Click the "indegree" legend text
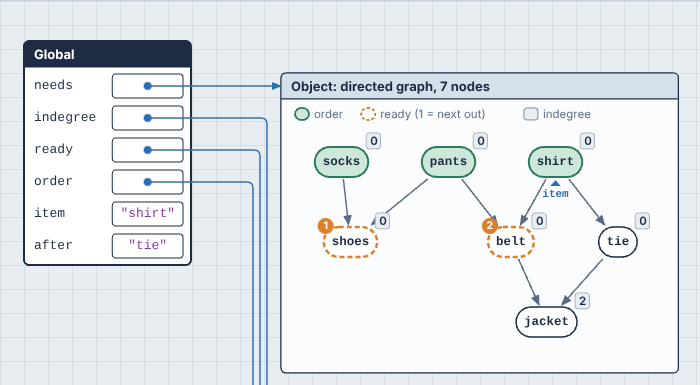The image size is (700, 385). tap(567, 114)
